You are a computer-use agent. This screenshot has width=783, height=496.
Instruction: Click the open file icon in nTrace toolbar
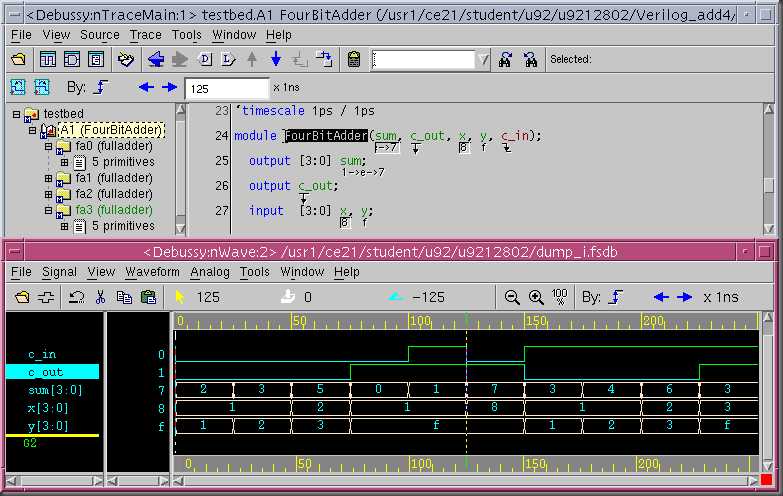click(18, 59)
